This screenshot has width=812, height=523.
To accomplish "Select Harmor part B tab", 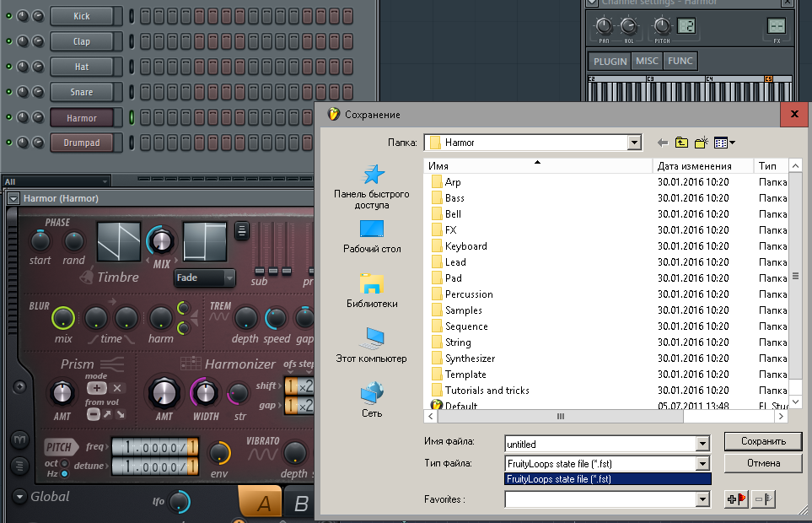I will click(299, 502).
